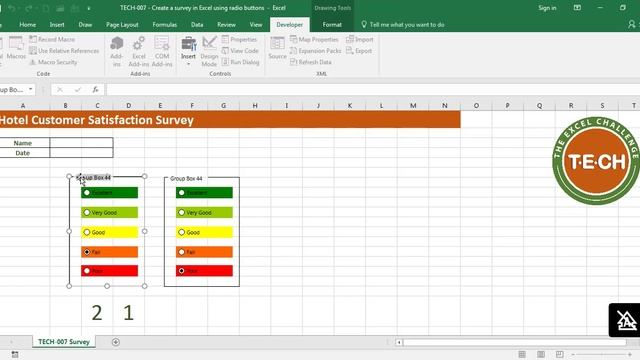The image size is (640, 360).
Task: Switch to Page Layout view in the status bar
Action: [x=541, y=354]
